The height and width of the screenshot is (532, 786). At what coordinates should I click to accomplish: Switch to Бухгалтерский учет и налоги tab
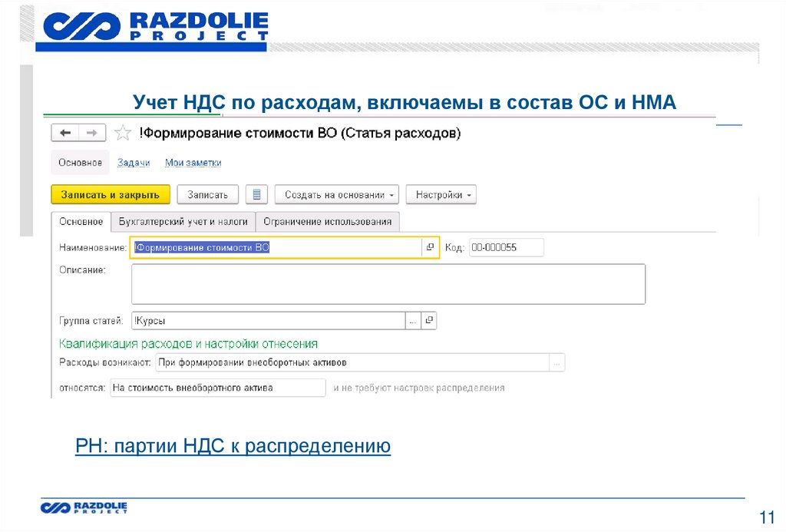(x=183, y=222)
